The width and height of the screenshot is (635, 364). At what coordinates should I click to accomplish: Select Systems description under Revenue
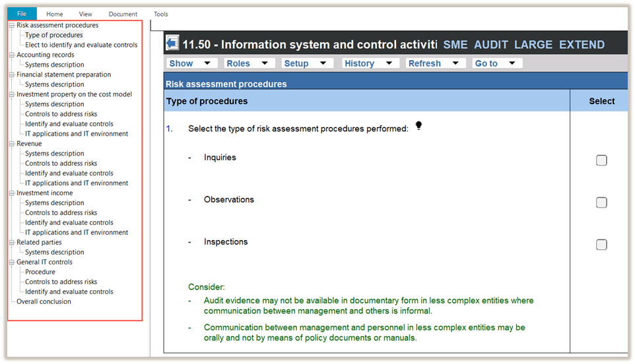55,154
